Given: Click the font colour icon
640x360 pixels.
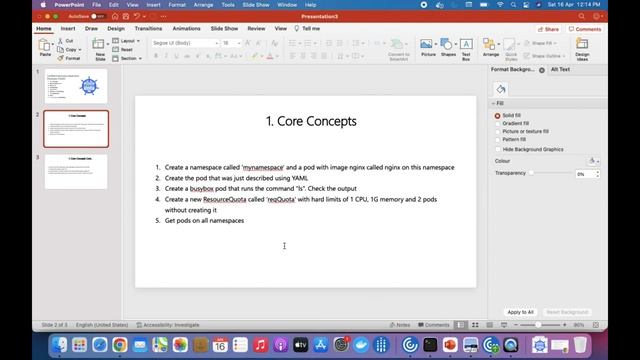Looking at the screenshot, I should (x=269, y=56).
